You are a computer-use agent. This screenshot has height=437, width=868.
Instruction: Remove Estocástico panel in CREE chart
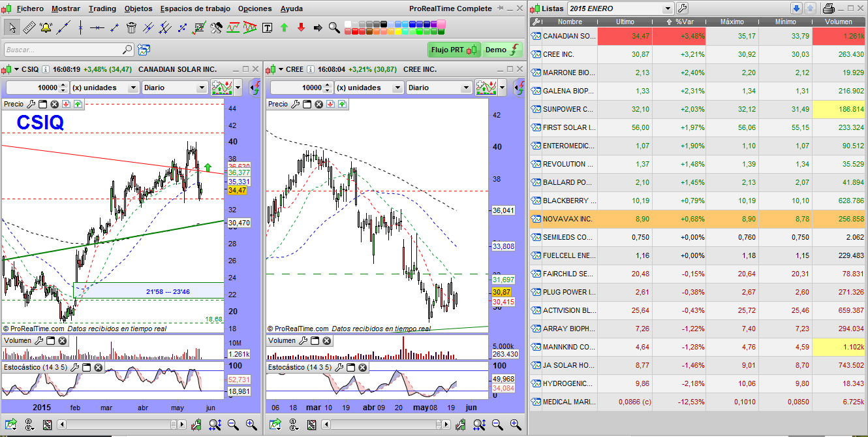tap(363, 368)
